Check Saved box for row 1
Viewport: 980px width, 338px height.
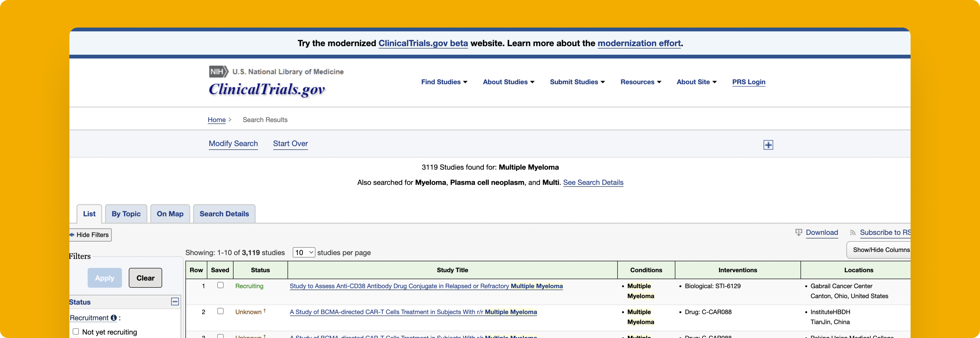click(220, 285)
